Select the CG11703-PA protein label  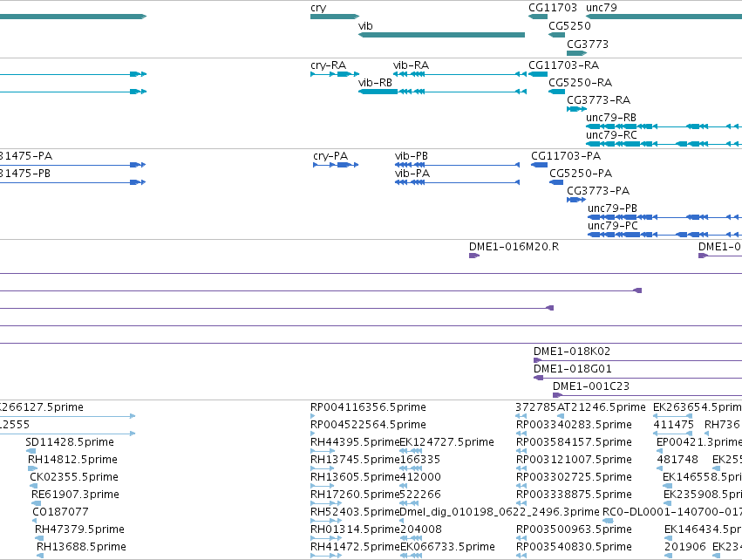point(566,156)
